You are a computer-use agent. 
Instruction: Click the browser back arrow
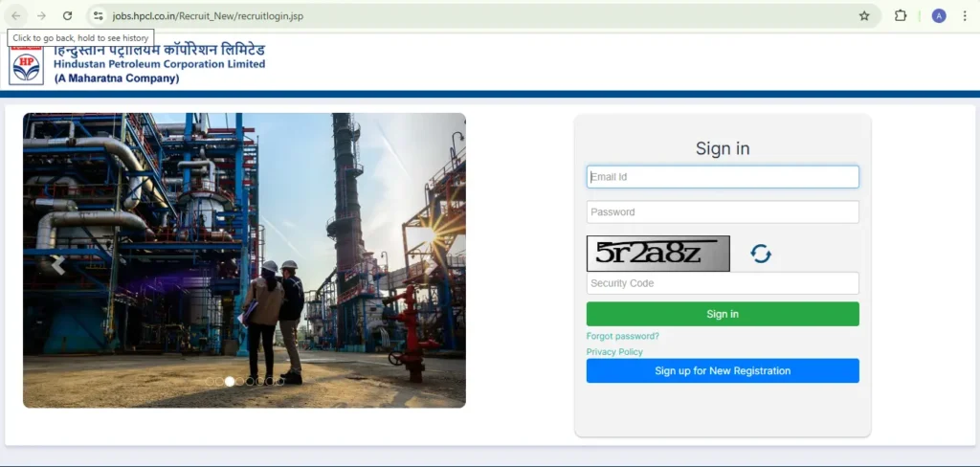[16, 16]
